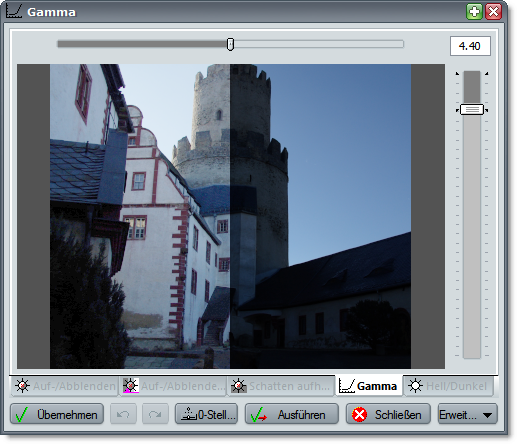
Task: Click the gamma curve icon in the title bar
Action: point(14,11)
